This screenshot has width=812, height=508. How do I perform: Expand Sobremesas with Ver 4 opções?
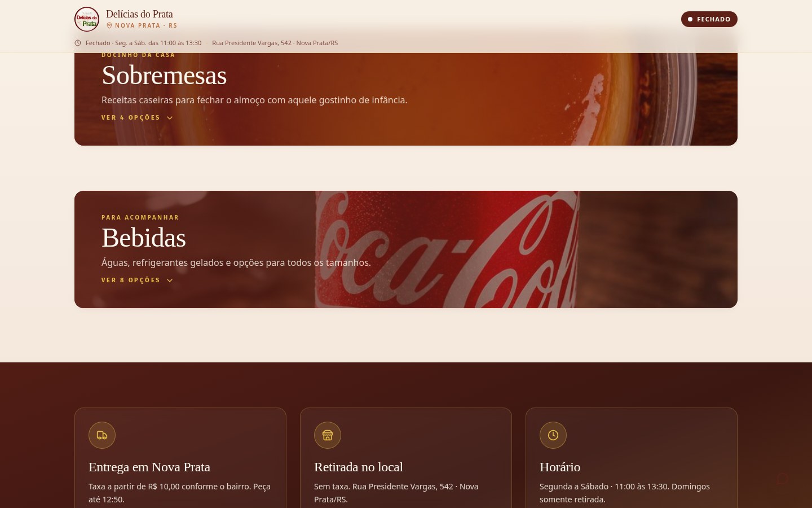[x=137, y=117]
